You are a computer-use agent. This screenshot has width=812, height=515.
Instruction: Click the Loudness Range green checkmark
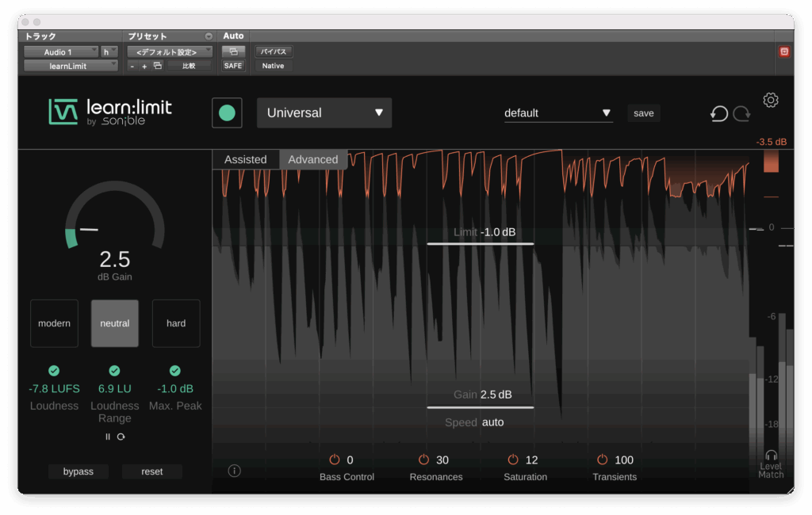(x=114, y=371)
